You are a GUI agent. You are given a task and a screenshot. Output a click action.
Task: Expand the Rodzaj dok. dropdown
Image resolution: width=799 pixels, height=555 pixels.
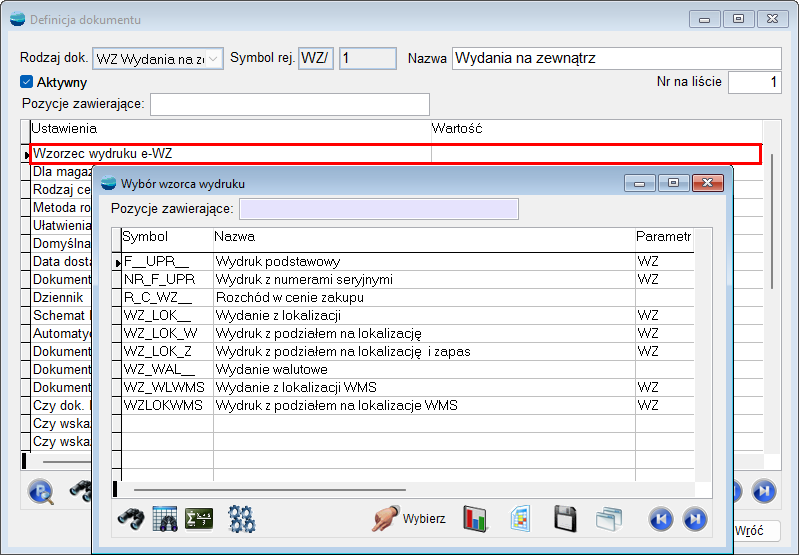click(214, 59)
